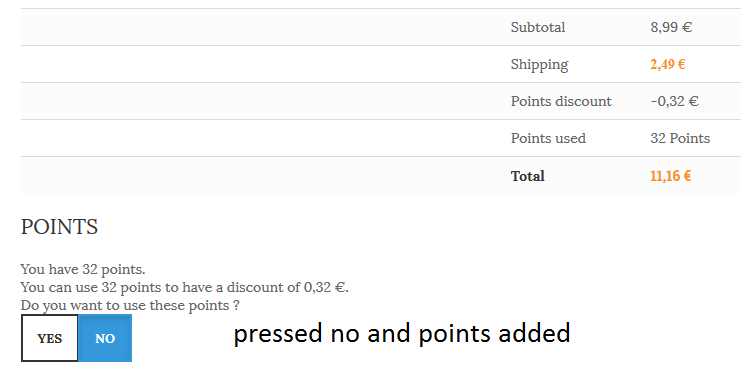Click the Shipping row label

point(539,65)
